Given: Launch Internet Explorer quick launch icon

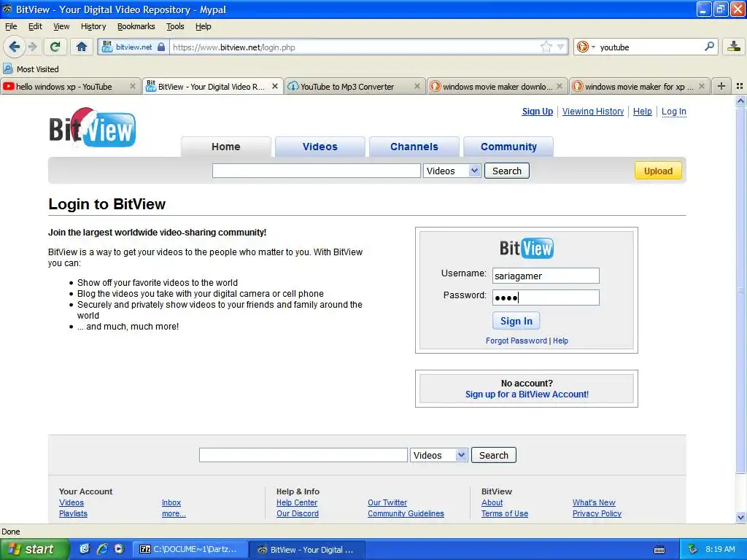Looking at the screenshot, I should point(102,549).
